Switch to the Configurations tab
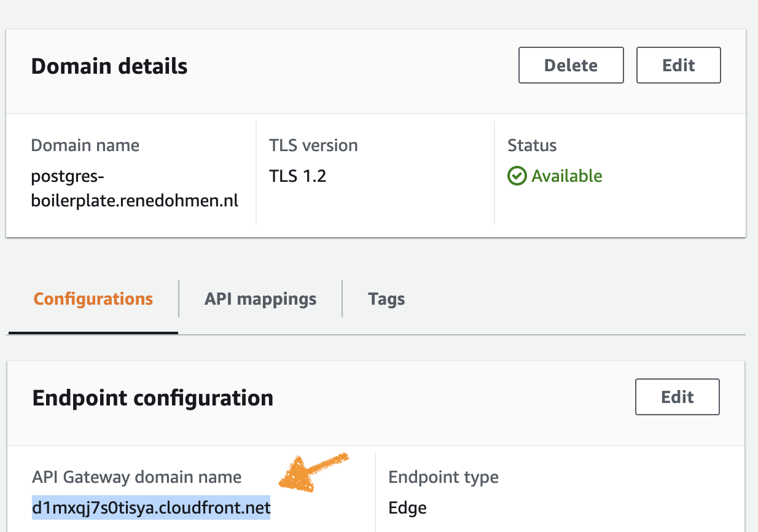758x532 pixels. (x=93, y=299)
